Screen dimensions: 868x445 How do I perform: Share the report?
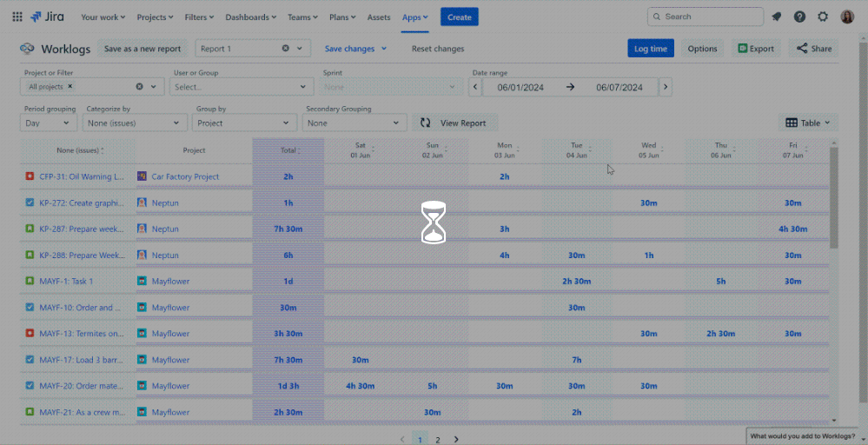814,49
